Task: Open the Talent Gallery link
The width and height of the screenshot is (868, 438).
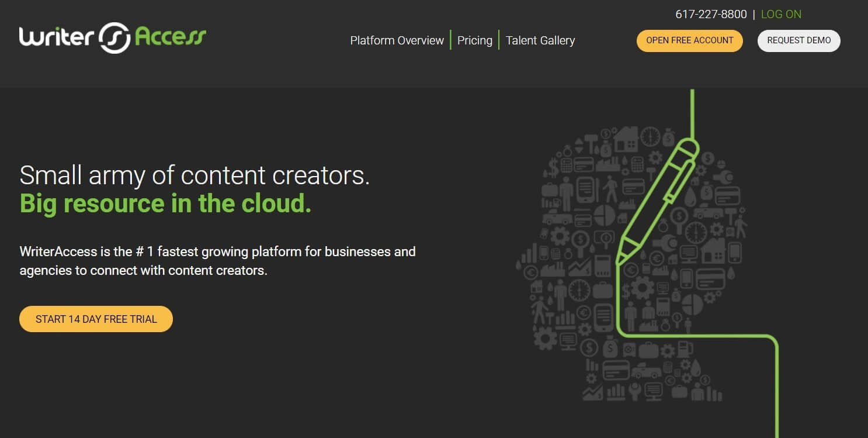Action: tap(540, 40)
